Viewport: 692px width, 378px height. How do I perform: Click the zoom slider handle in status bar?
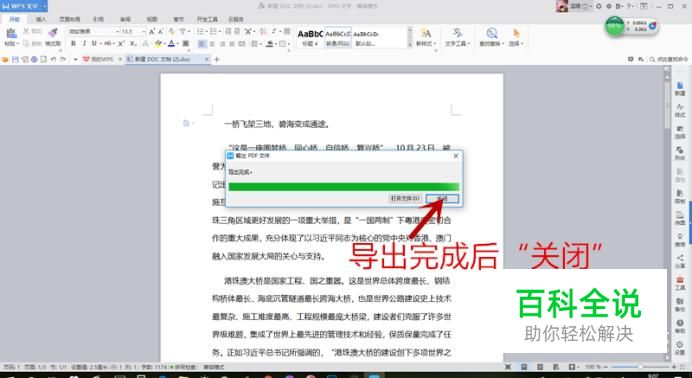[640, 367]
